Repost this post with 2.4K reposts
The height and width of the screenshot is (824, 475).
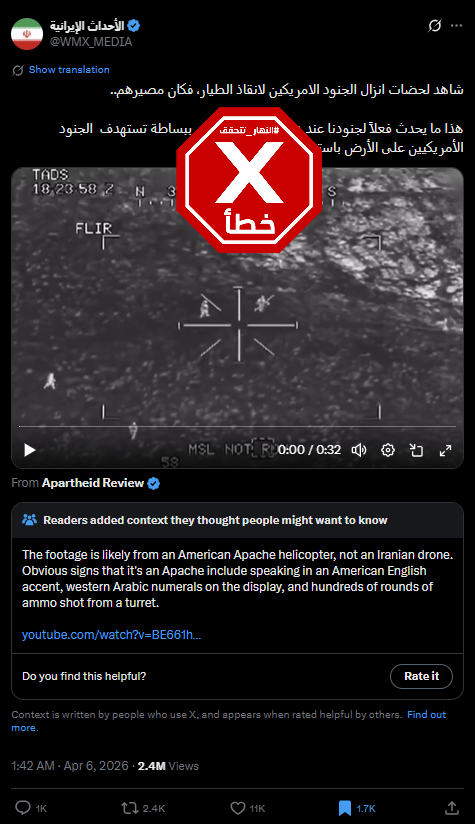[x=130, y=808]
